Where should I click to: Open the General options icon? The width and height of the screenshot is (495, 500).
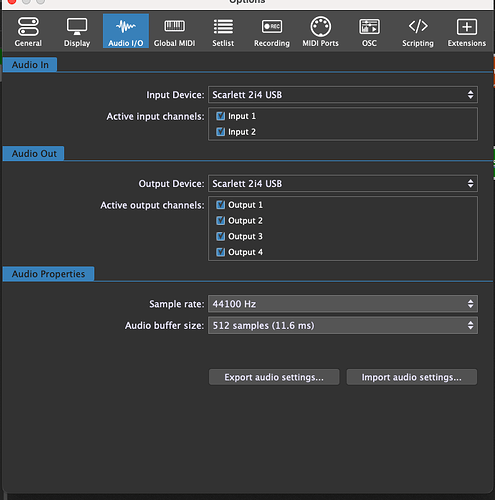28,27
